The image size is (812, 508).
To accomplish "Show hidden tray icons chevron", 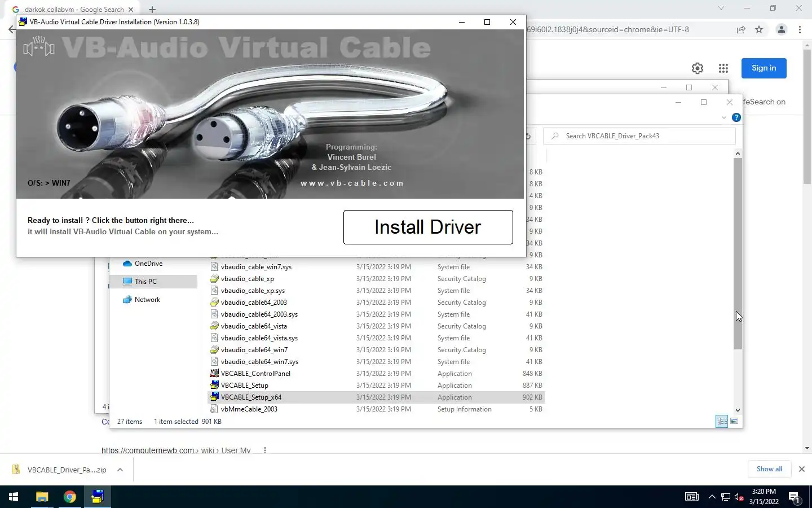I will 712,497.
